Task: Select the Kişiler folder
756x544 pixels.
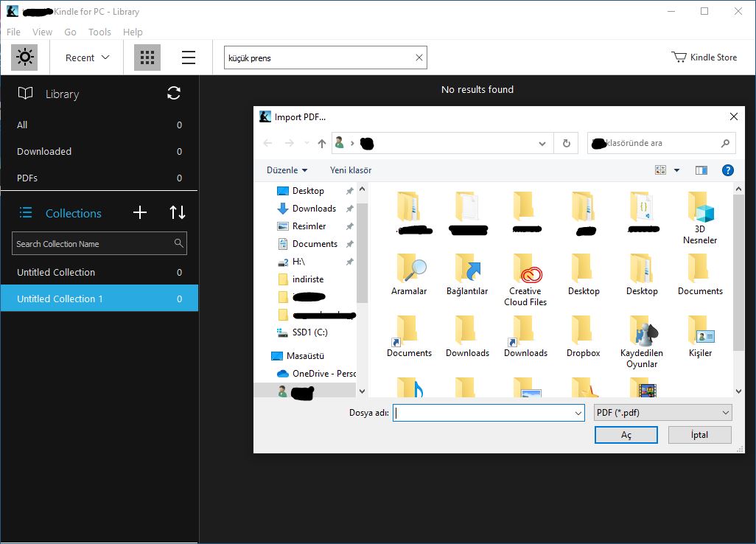Action: [x=700, y=336]
